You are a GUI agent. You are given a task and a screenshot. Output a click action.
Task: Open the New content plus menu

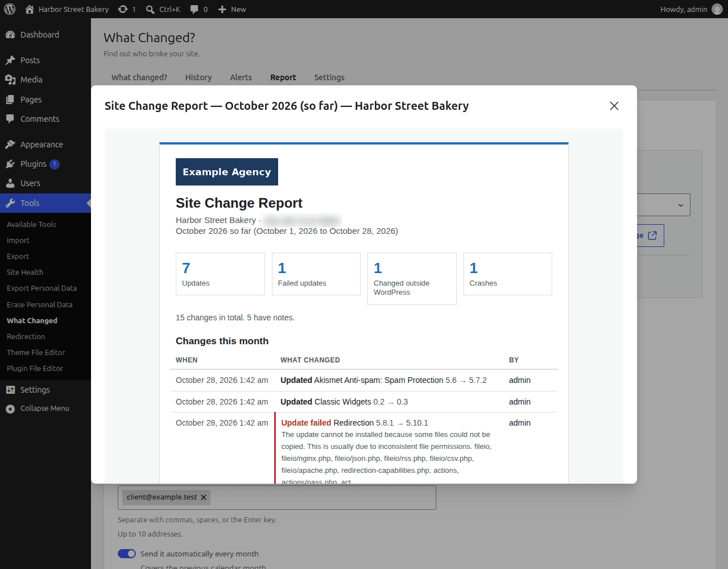pos(232,9)
